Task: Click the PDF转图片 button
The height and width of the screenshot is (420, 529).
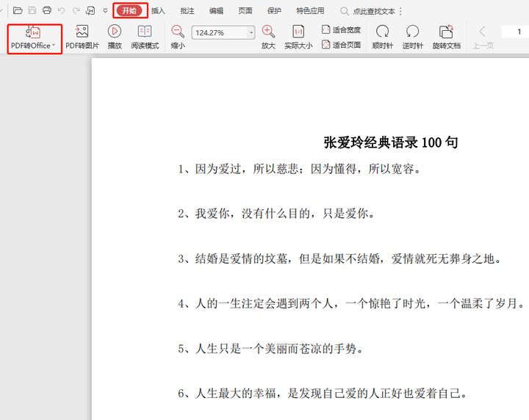Action: click(82, 37)
